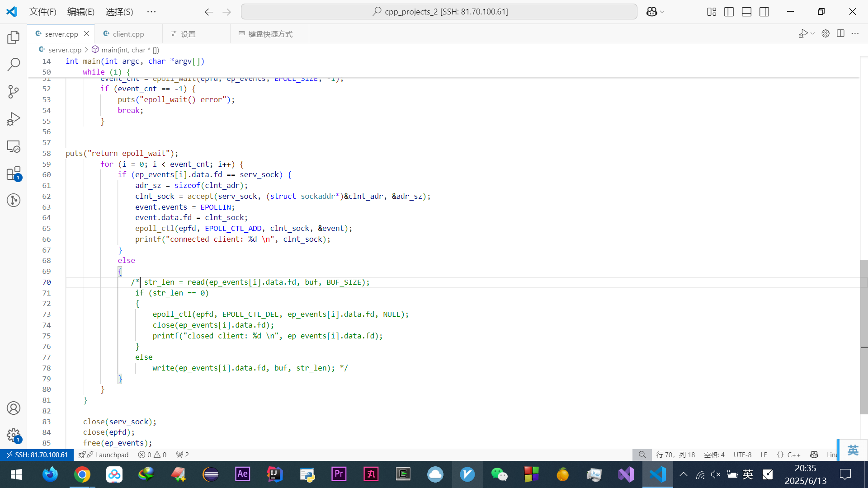Open the 文件(F) menu
868x488 pixels.
[42, 12]
